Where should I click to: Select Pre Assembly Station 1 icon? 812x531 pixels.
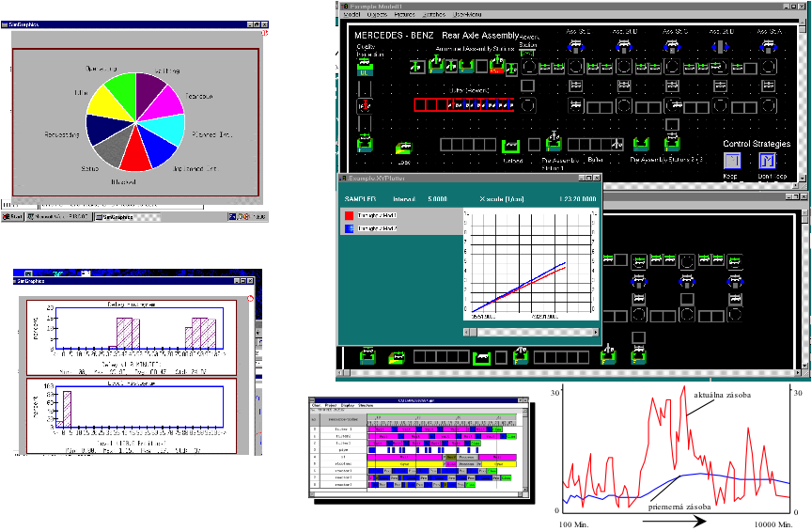[x=554, y=142]
